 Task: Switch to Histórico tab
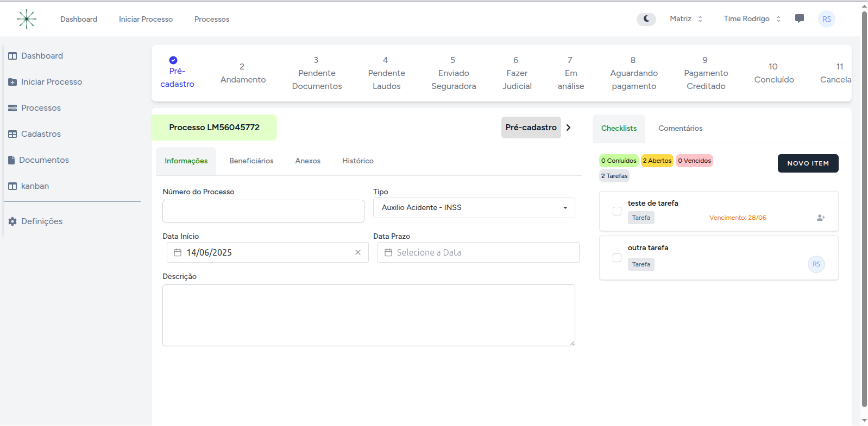point(358,161)
